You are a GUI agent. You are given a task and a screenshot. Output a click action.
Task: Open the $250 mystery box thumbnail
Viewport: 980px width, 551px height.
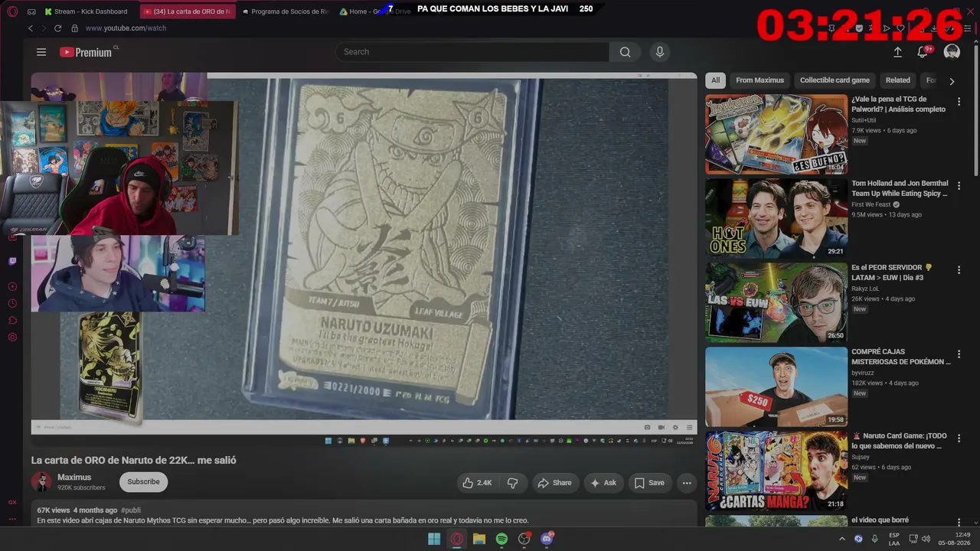click(x=776, y=387)
